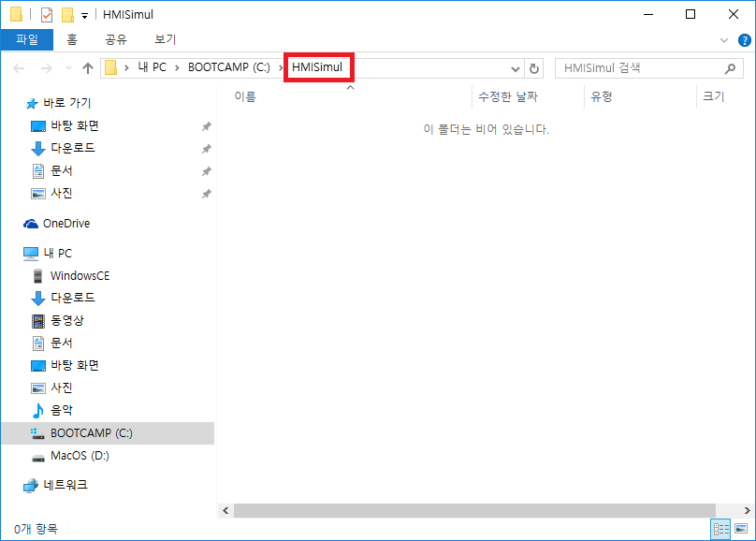Open OneDrive in navigation pane
Image resolution: width=756 pixels, height=541 pixels.
click(x=65, y=224)
